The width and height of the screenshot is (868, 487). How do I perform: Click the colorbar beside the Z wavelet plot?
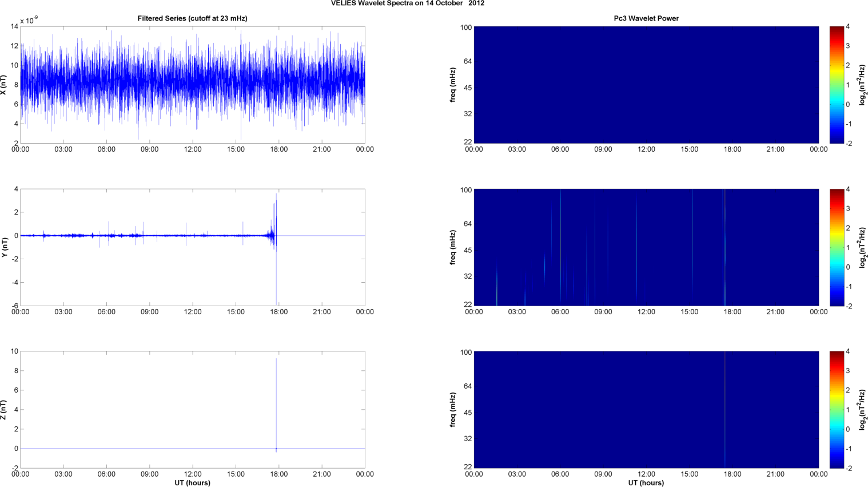837,410
